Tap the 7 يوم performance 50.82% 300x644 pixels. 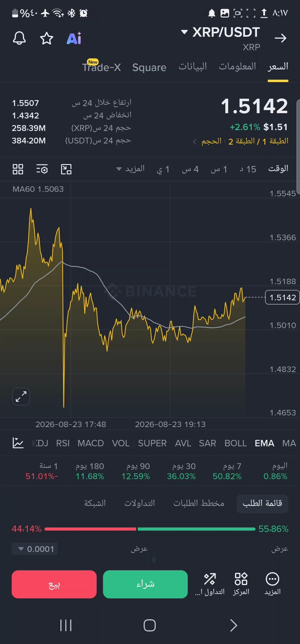tap(227, 476)
